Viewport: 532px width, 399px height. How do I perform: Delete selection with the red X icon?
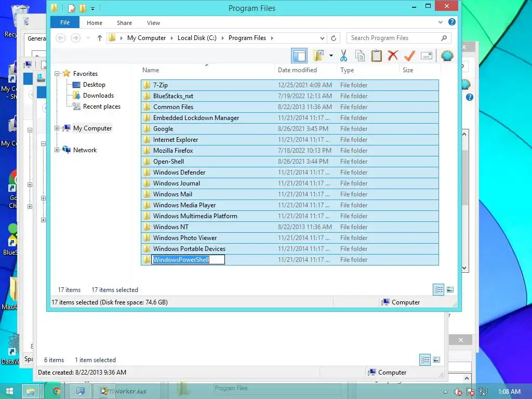pos(393,56)
